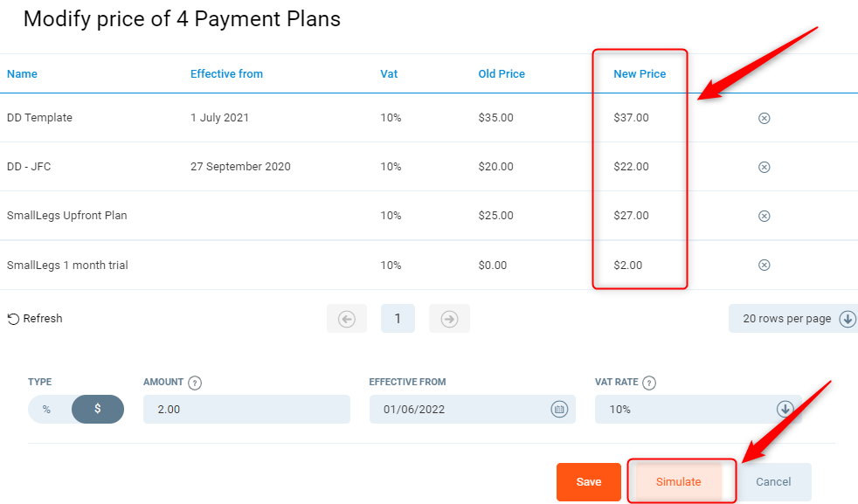Open the VAT Rate dropdown
The height and width of the screenshot is (504, 858).
785,409
